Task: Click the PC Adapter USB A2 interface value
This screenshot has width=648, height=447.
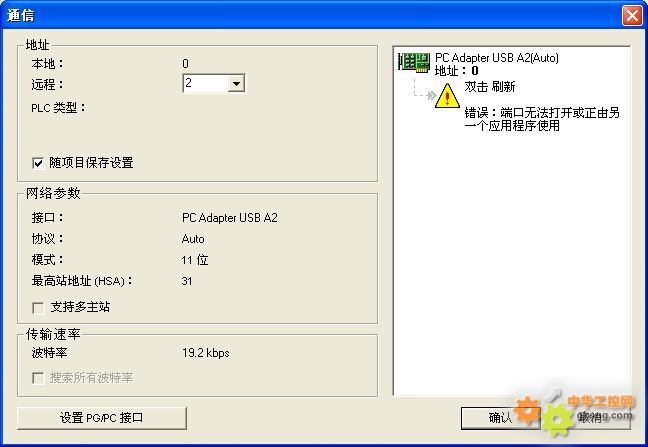Action: 230,218
